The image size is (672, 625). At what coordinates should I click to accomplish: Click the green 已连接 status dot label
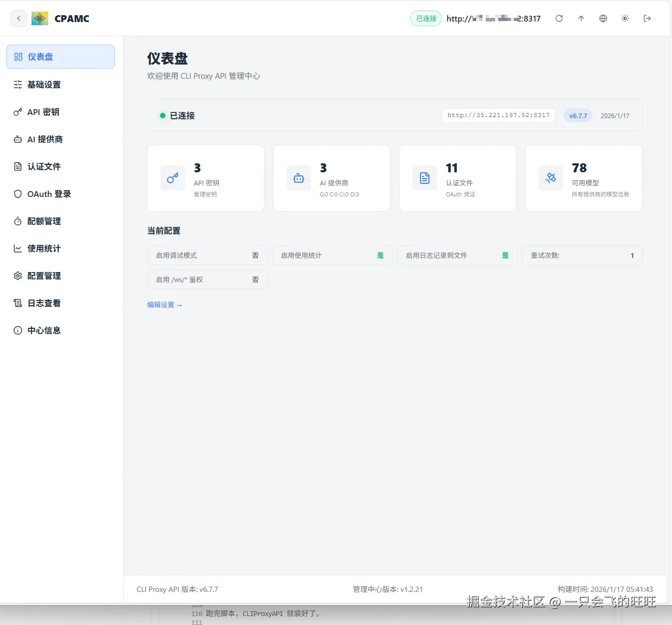(x=177, y=116)
